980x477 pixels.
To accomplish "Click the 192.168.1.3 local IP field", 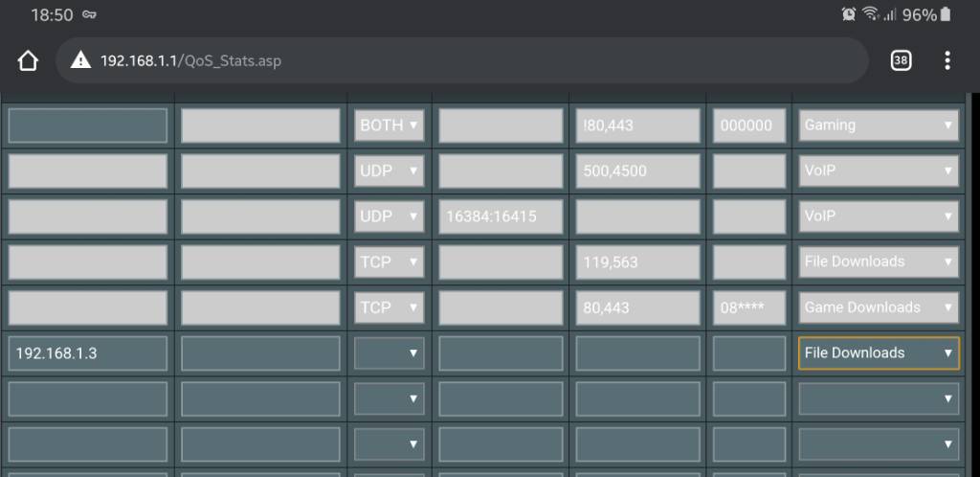I will pyautogui.click(x=87, y=353).
